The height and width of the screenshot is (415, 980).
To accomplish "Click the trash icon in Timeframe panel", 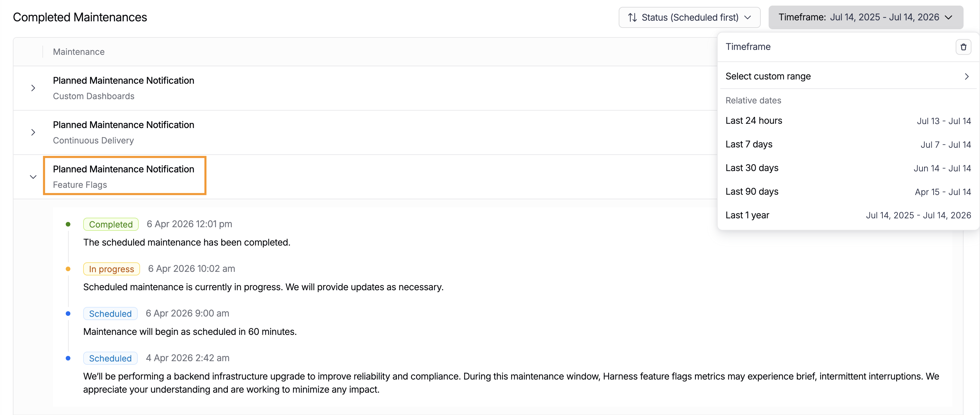I will pyautogui.click(x=963, y=47).
